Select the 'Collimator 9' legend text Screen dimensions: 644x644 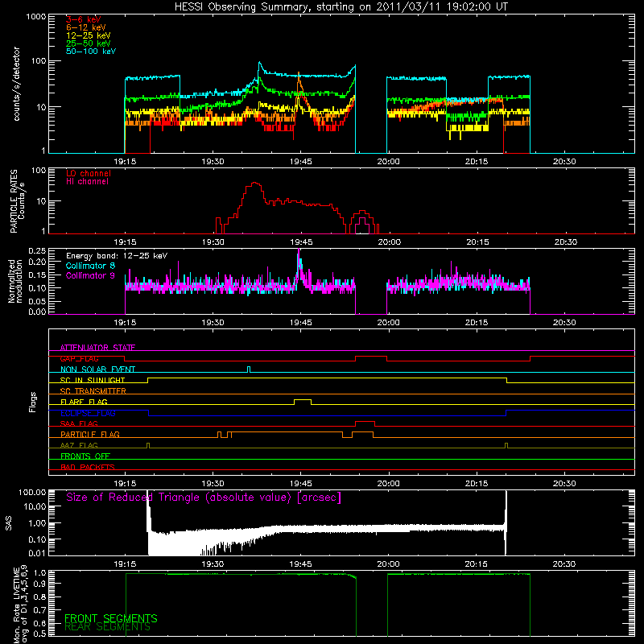90,275
